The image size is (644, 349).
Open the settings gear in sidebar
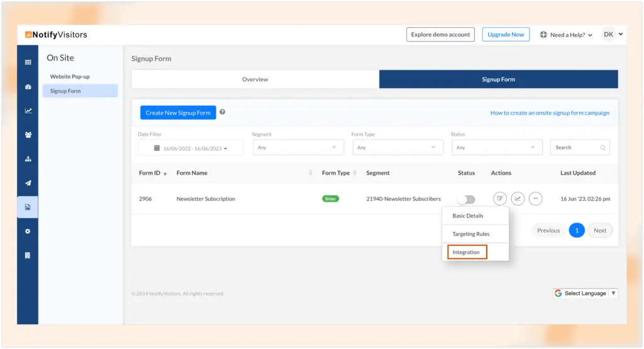(28, 231)
